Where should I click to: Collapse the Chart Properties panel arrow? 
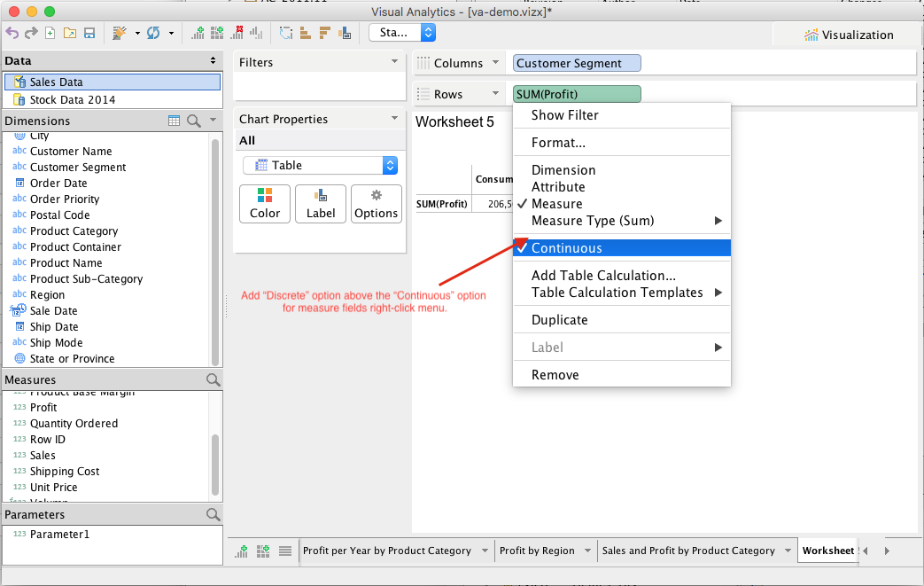[394, 118]
